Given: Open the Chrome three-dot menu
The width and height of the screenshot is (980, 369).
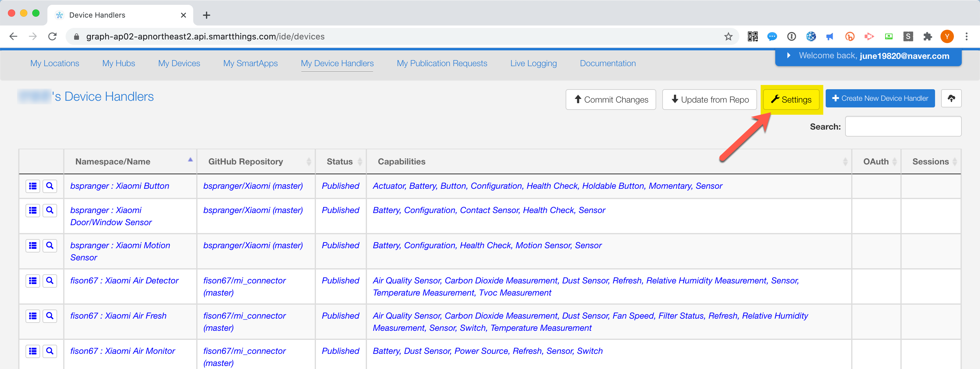Looking at the screenshot, I should tap(966, 36).
